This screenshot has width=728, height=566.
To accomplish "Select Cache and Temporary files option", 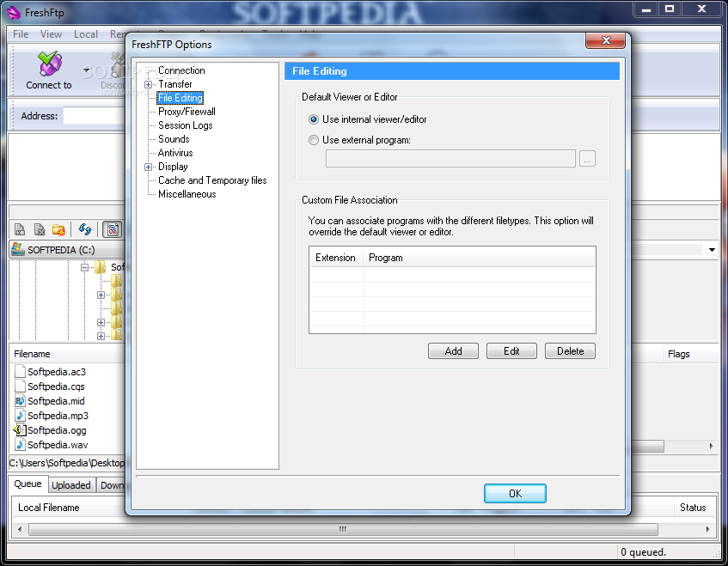I will 212,180.
